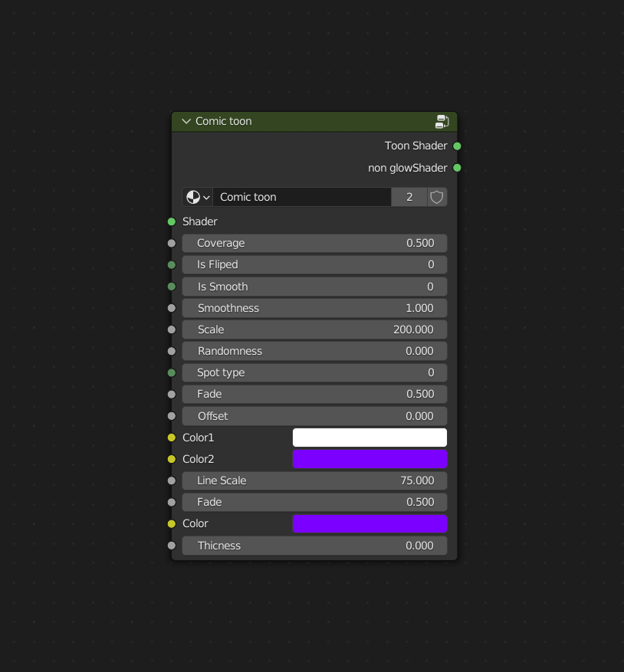
Task: Click the Color1 yellow input socket
Action: [172, 438]
